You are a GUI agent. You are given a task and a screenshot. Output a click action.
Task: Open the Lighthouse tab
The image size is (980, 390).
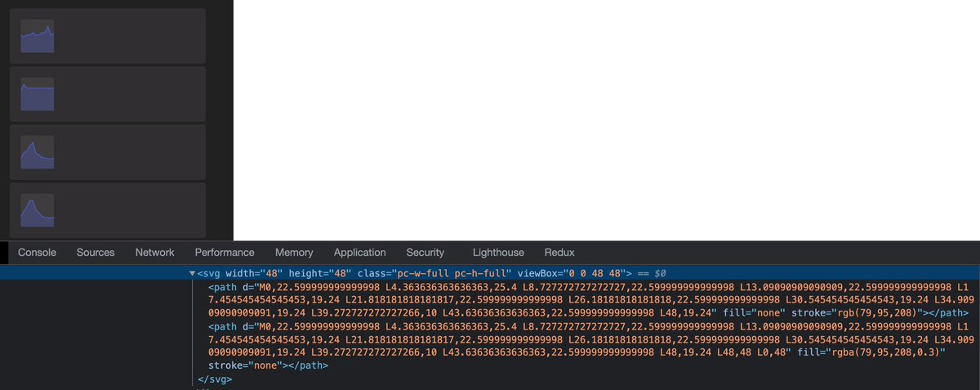pyautogui.click(x=498, y=253)
